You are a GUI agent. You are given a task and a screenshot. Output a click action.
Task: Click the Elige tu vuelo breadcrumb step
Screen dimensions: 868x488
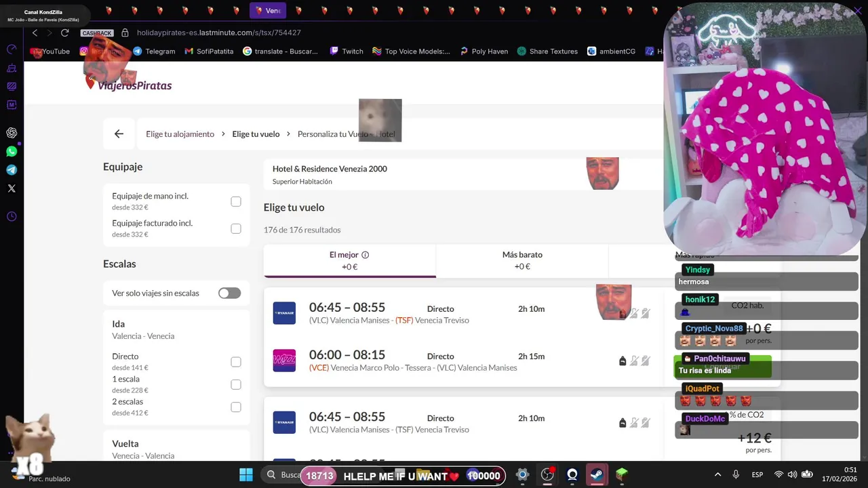(x=256, y=134)
